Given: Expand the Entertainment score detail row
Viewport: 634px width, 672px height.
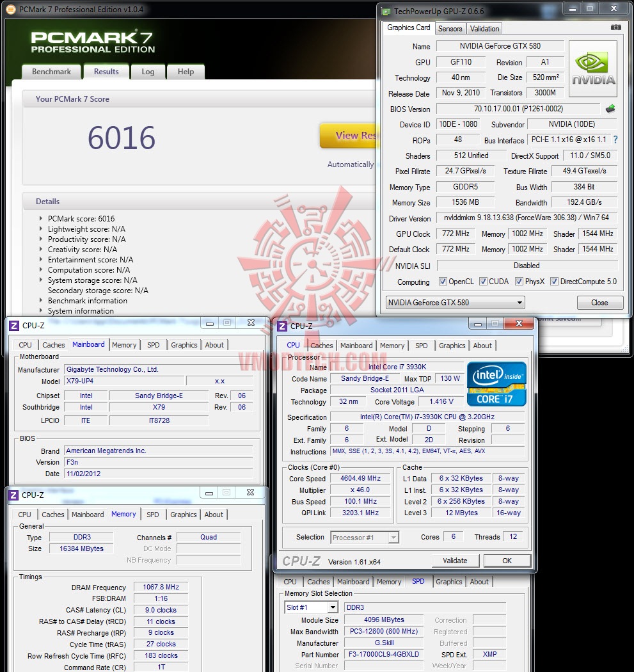Looking at the screenshot, I should click(x=41, y=260).
